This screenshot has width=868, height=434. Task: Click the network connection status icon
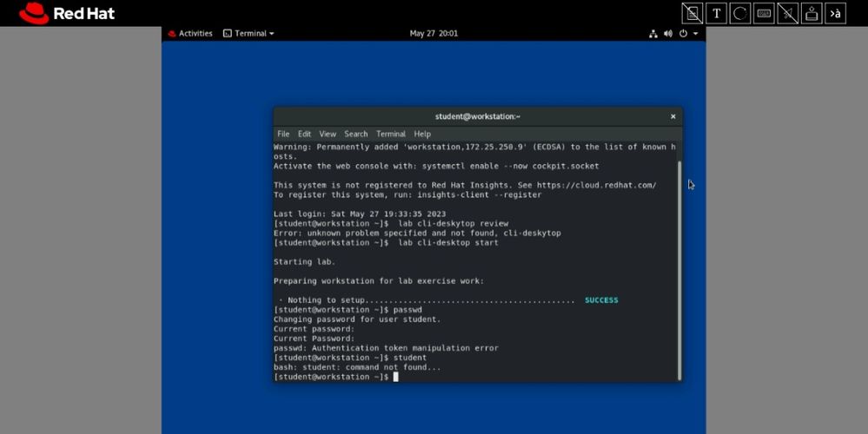point(653,34)
